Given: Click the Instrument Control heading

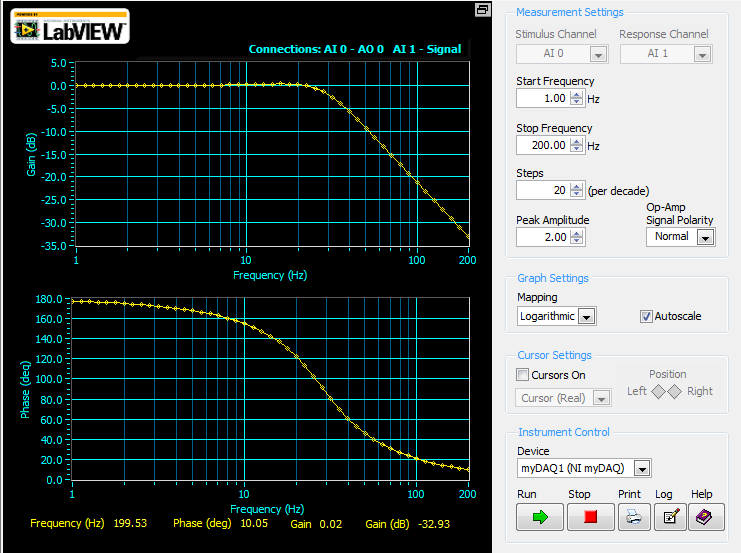Looking at the screenshot, I should click(x=564, y=432).
